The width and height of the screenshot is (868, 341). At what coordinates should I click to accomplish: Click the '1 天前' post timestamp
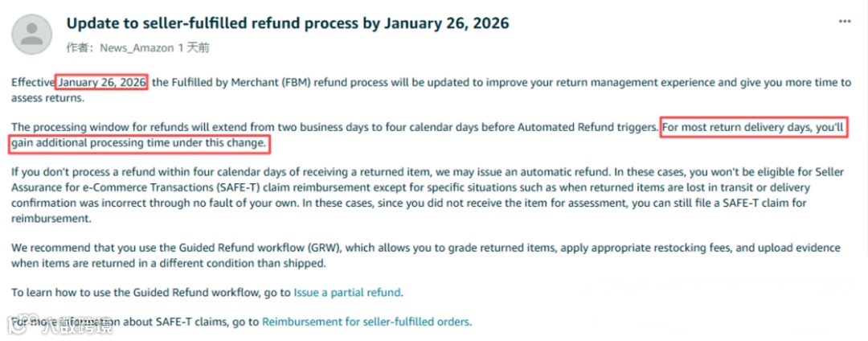click(x=194, y=48)
